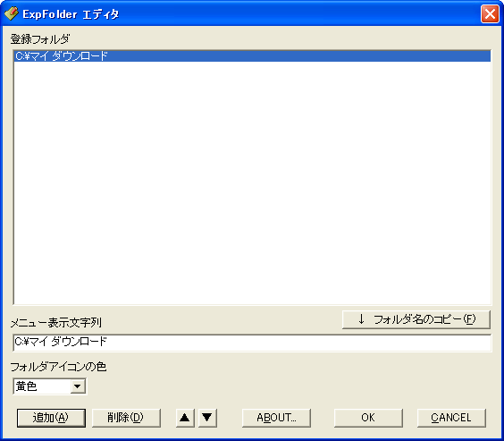Open the 黄色 color combo box
Screen dimensions: 504x441
(49, 386)
